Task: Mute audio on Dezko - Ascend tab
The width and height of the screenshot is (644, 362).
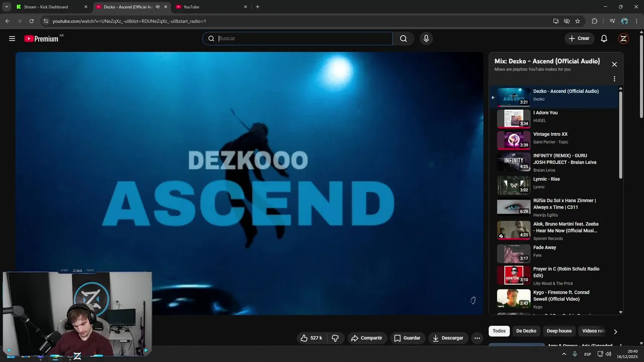Action: [x=157, y=7]
